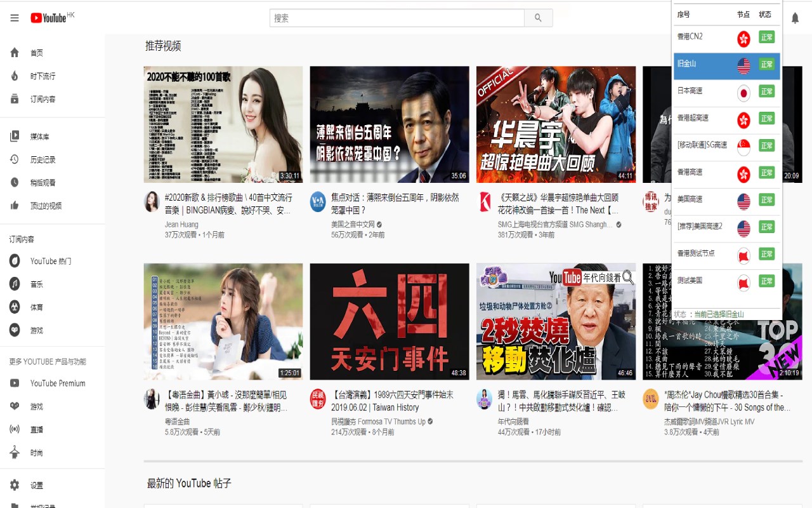Open the 2020不能不聽的100首歌 video thumbnail
Viewport: 812px width, 508px height.
click(x=223, y=124)
